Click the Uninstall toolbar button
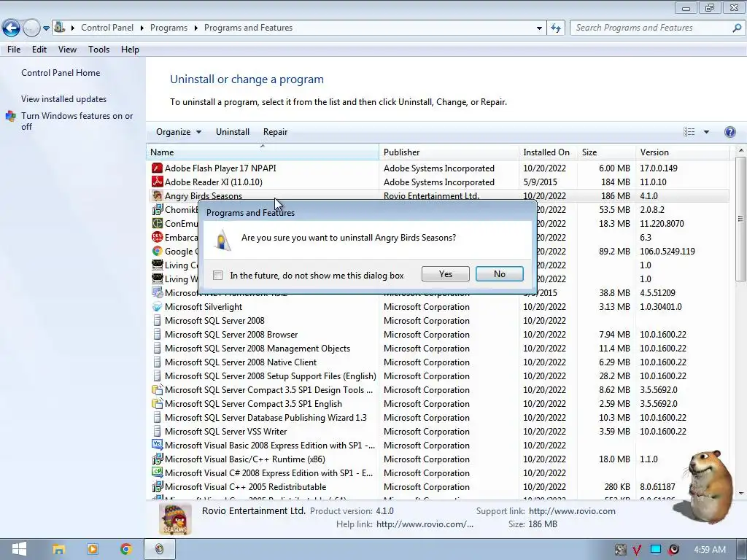Image resolution: width=747 pixels, height=560 pixels. pos(233,132)
